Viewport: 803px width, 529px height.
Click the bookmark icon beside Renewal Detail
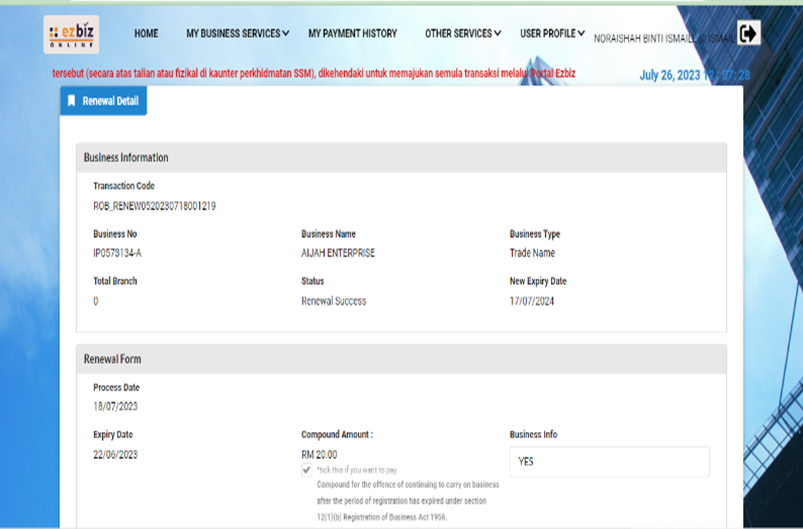tap(72, 101)
